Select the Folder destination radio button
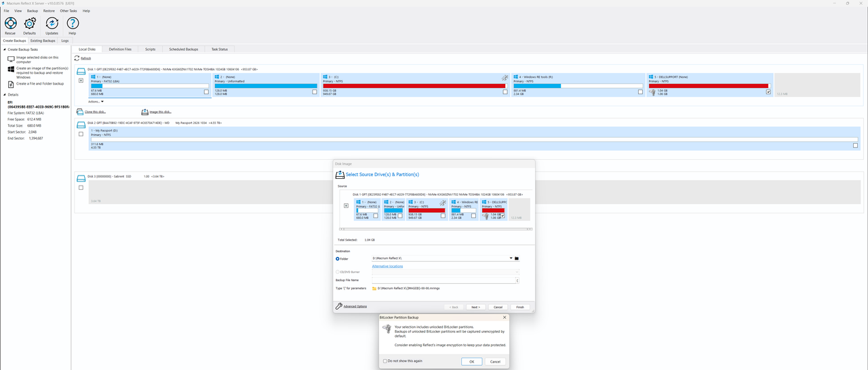 pos(338,258)
